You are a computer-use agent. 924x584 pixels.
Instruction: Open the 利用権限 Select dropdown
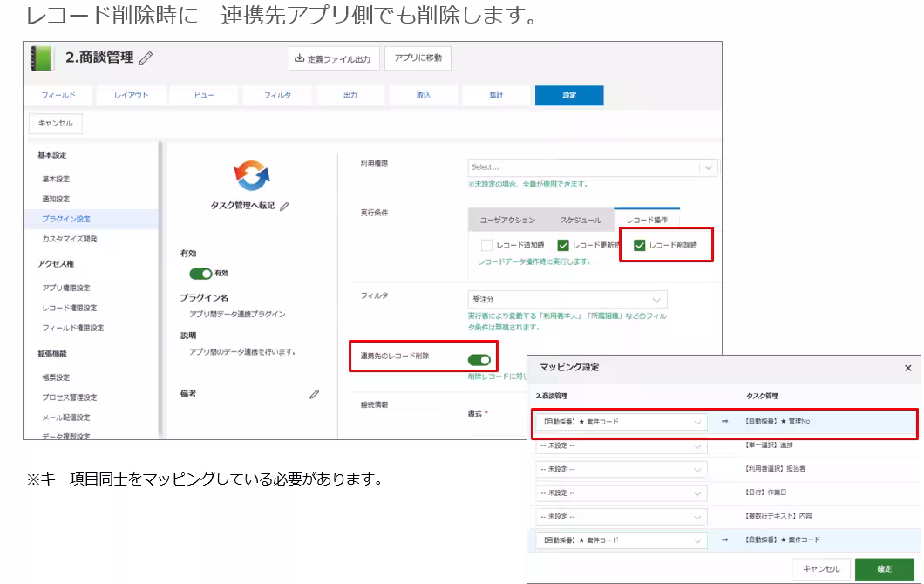(592, 167)
